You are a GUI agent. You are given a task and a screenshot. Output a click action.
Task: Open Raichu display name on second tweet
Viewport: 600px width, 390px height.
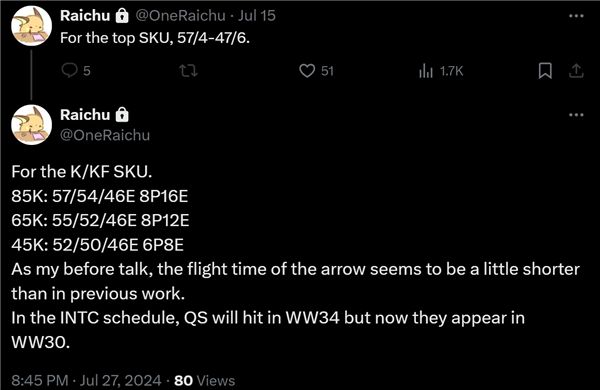pos(85,115)
